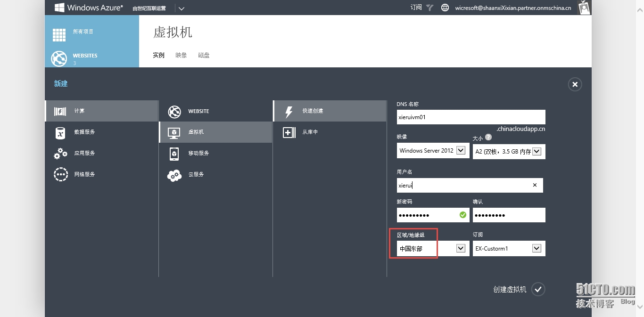Select 从库中 option
Image resolution: width=644 pixels, height=317 pixels.
click(330, 132)
